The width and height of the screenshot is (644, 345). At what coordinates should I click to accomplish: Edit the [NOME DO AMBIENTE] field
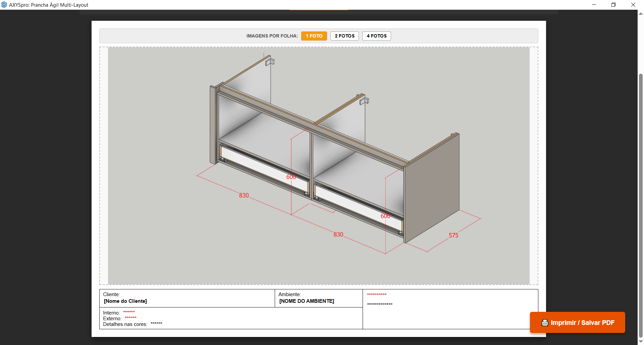[307, 301]
